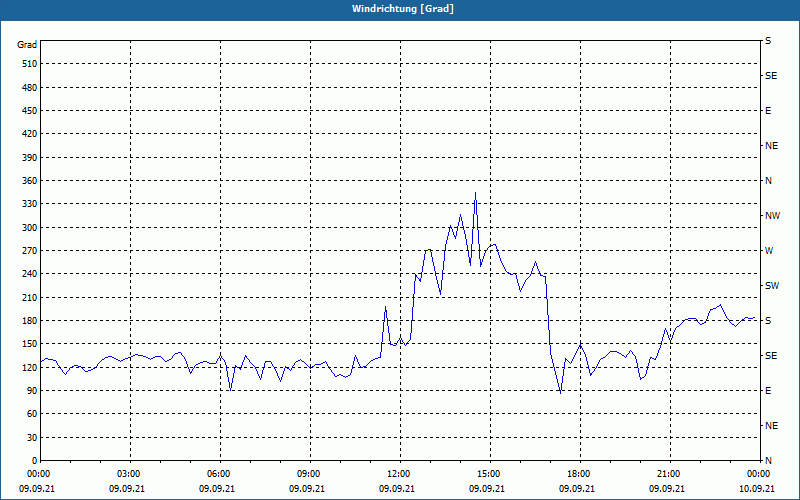Click the 420 degree axis label
800x500 pixels.
[x=30, y=134]
